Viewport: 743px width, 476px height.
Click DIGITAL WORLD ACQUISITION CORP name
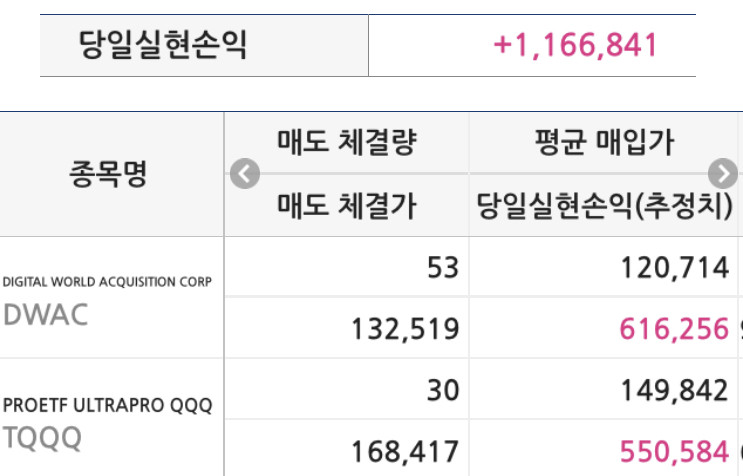point(107,282)
